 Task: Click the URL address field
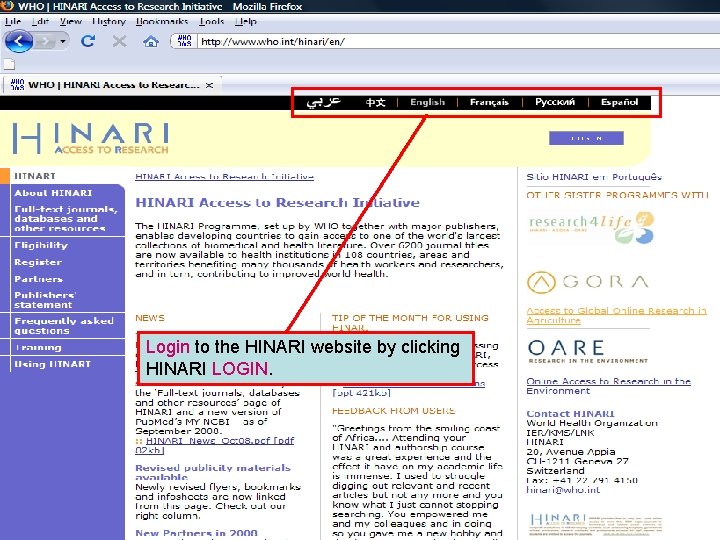coord(458,41)
